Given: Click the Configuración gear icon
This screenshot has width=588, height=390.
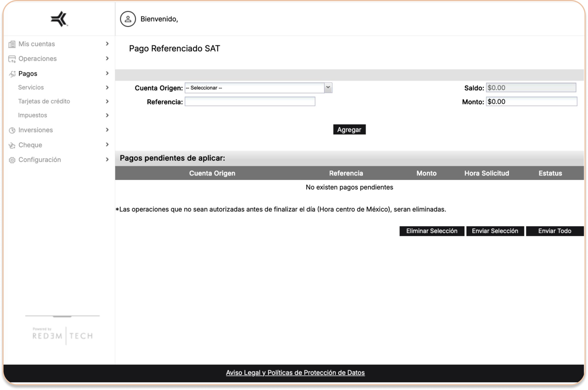Looking at the screenshot, I should click(x=12, y=160).
